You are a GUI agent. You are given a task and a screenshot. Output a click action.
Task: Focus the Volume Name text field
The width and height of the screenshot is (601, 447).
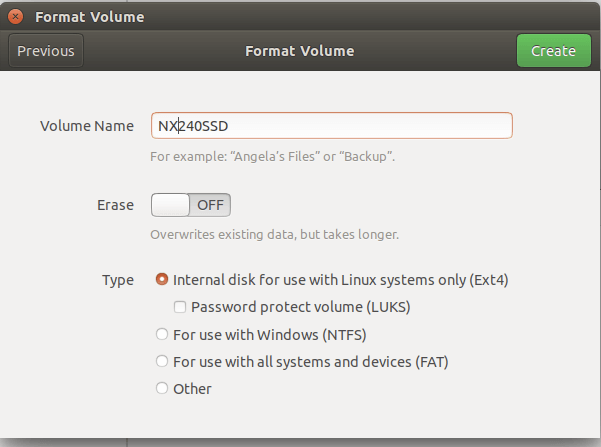pyautogui.click(x=332, y=126)
